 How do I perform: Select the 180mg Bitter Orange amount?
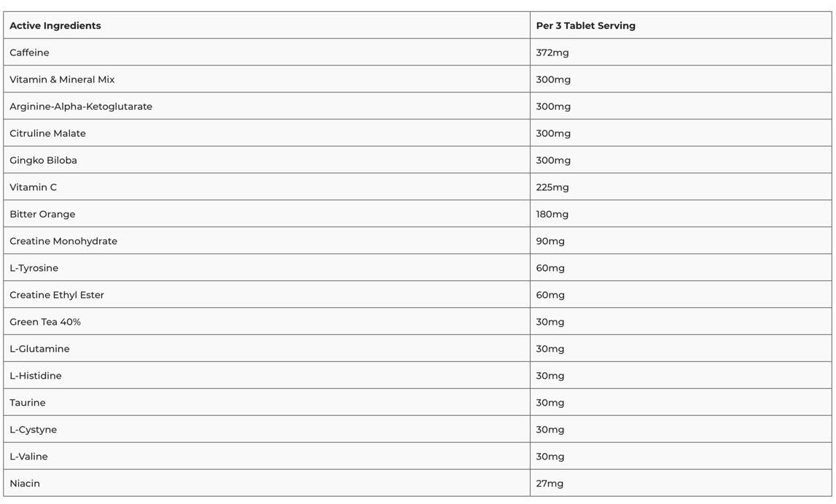pyautogui.click(x=681, y=213)
